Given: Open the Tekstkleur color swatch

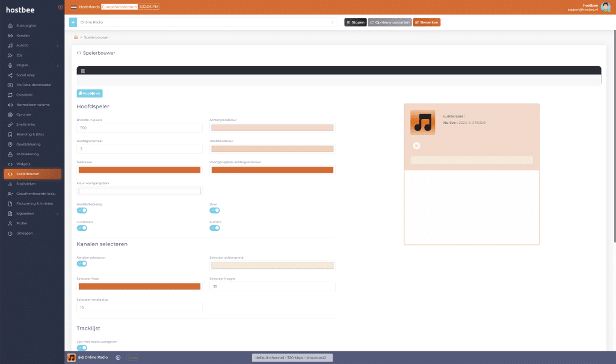Looking at the screenshot, I should [140, 170].
